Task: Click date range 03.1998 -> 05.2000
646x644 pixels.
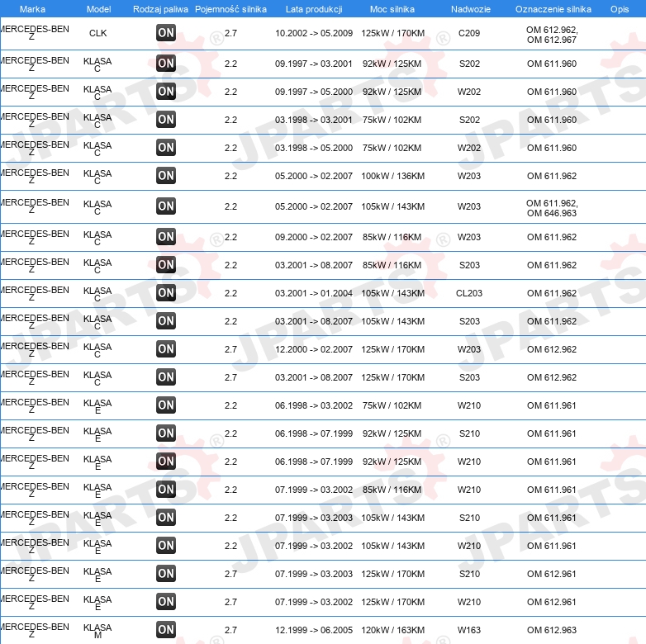Action: (314, 148)
